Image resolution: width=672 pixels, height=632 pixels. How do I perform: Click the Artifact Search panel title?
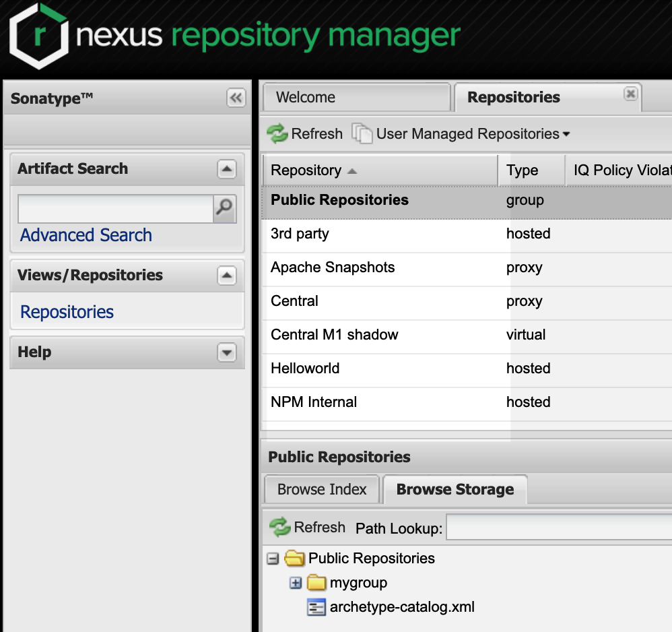point(73,168)
